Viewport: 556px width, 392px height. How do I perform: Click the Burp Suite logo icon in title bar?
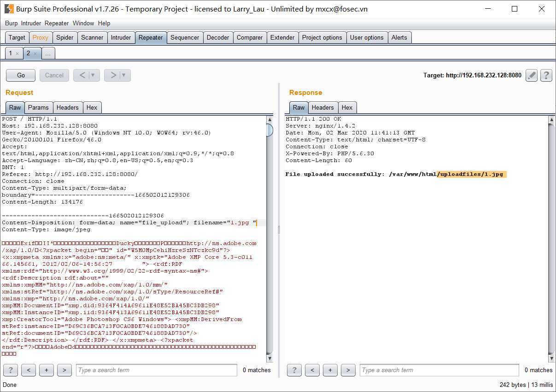click(x=9, y=9)
